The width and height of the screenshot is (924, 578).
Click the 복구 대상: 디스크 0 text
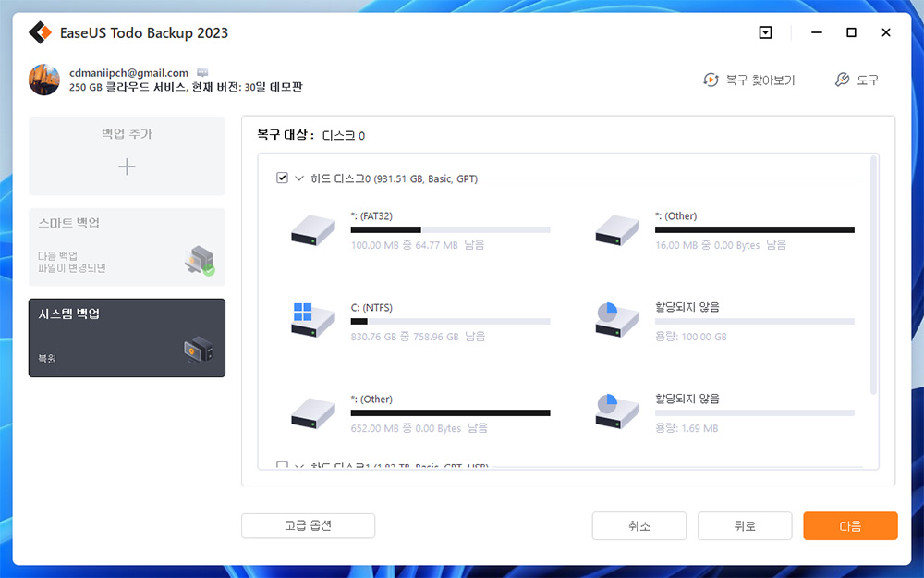coord(311,135)
